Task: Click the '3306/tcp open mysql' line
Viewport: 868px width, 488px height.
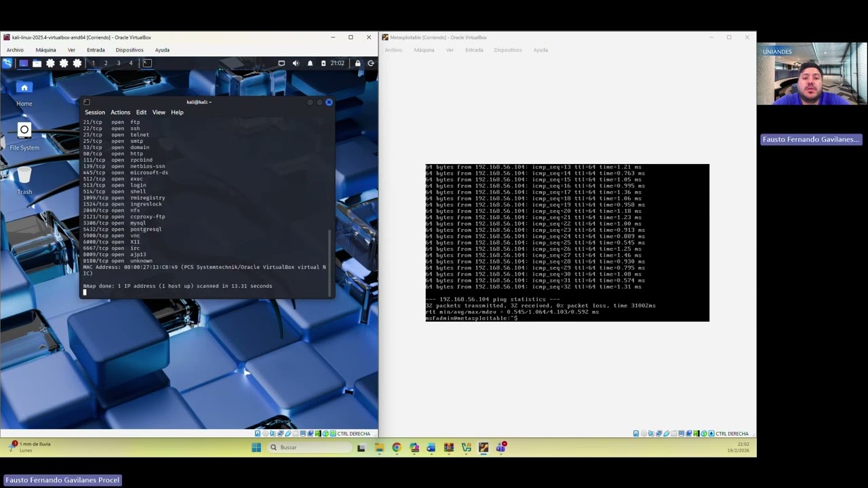Action: pos(115,223)
